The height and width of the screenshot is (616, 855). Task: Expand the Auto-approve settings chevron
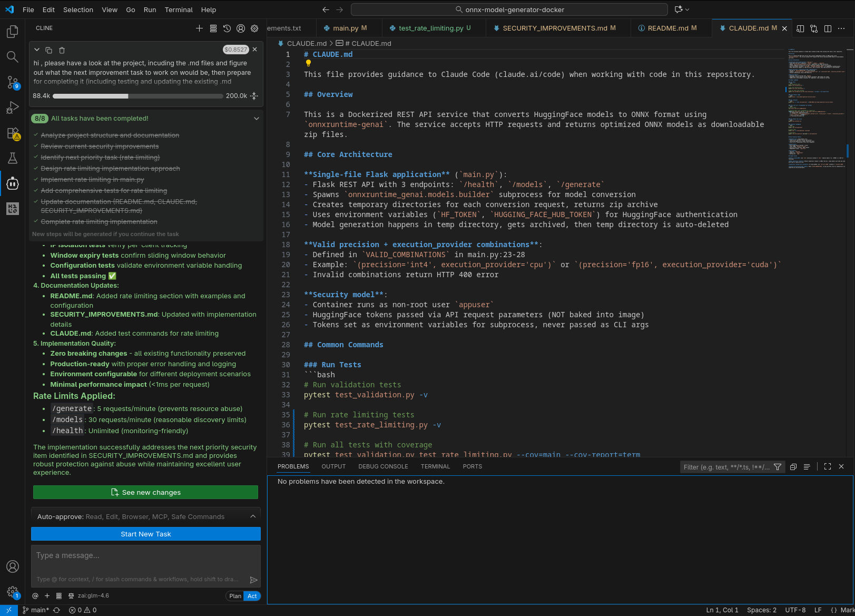tap(253, 516)
